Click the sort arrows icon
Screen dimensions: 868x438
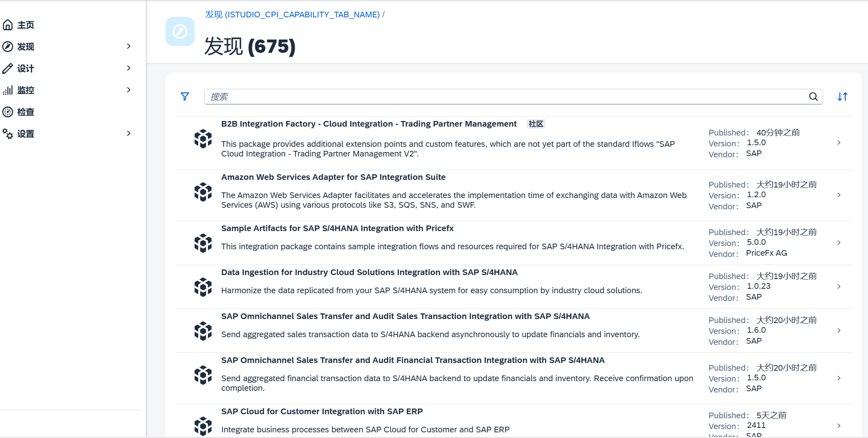pos(842,97)
